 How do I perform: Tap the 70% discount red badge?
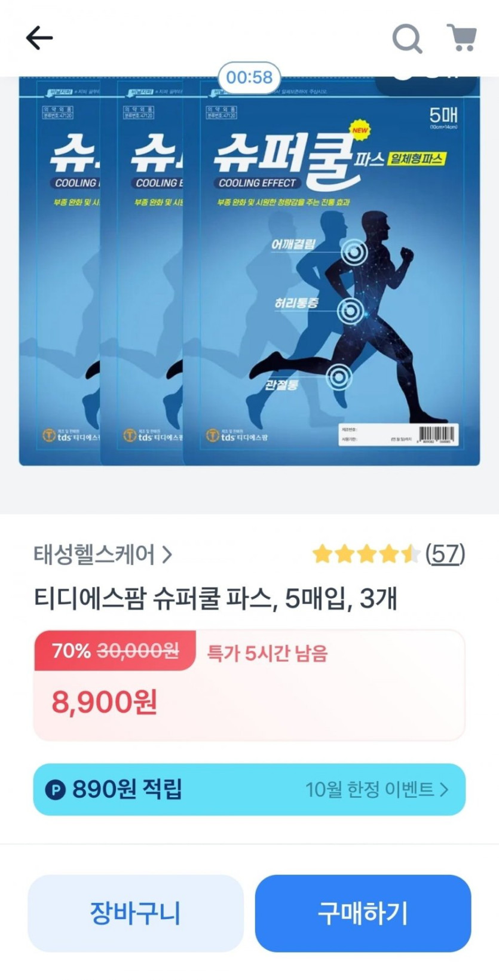[x=115, y=650]
